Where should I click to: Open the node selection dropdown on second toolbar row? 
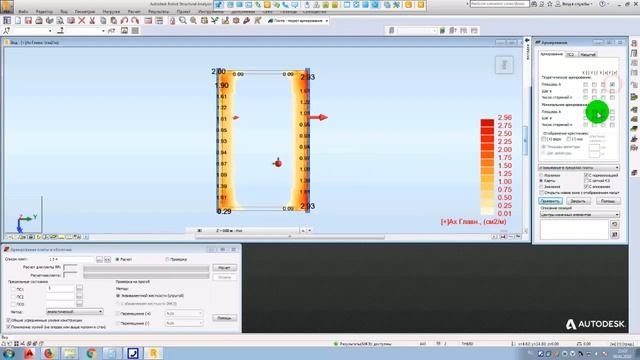[x=50, y=31]
